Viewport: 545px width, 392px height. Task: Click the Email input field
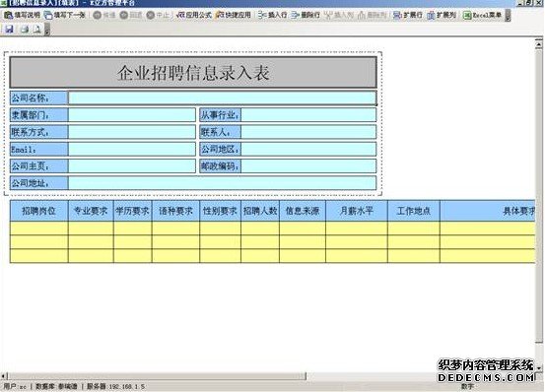pos(132,150)
